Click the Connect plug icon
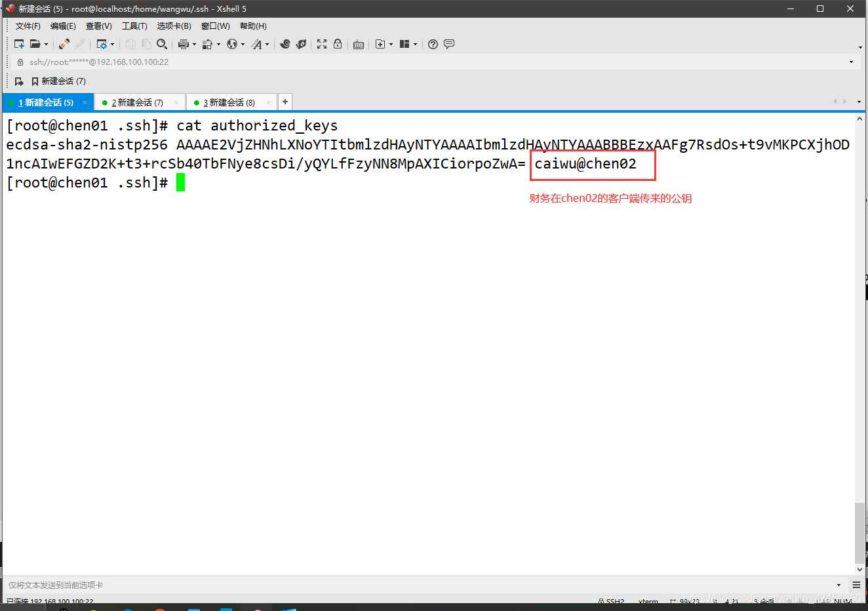This screenshot has width=868, height=611. (x=64, y=44)
